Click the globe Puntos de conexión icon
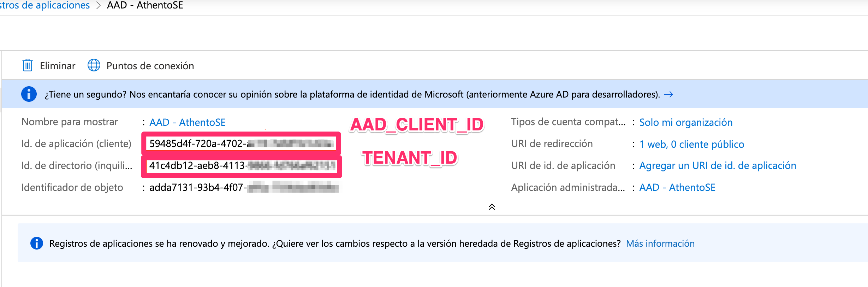Image resolution: width=868 pixels, height=287 pixels. 94,65
